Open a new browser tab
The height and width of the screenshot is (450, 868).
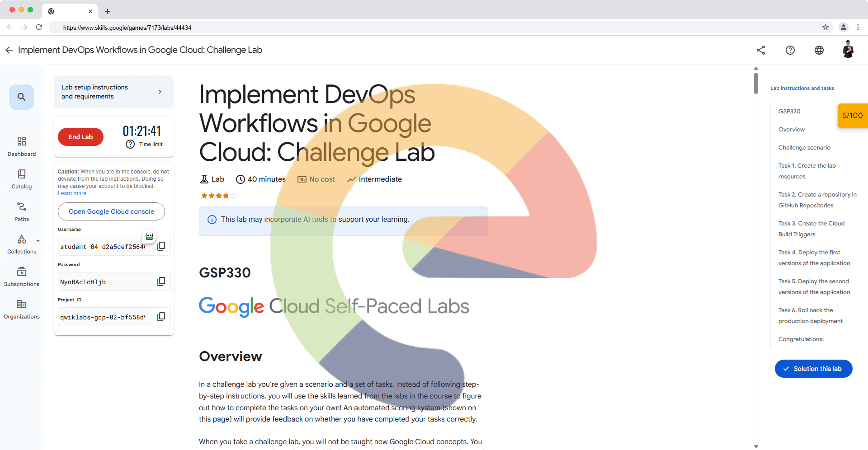(108, 11)
